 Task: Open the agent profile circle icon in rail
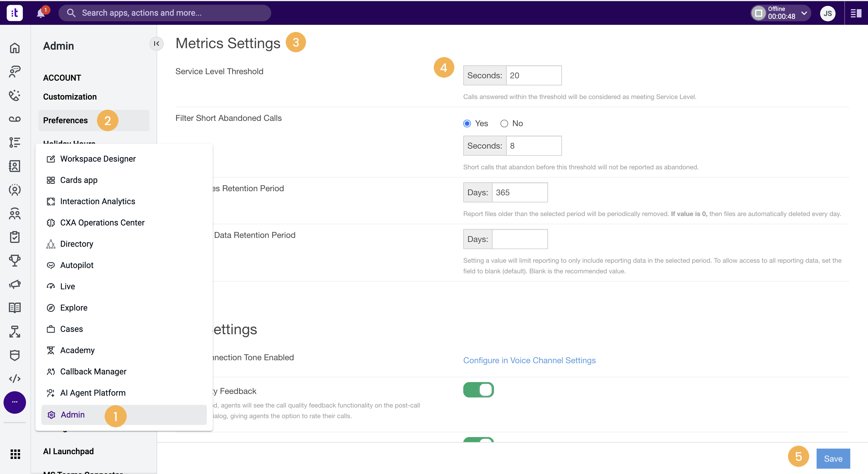pyautogui.click(x=14, y=190)
